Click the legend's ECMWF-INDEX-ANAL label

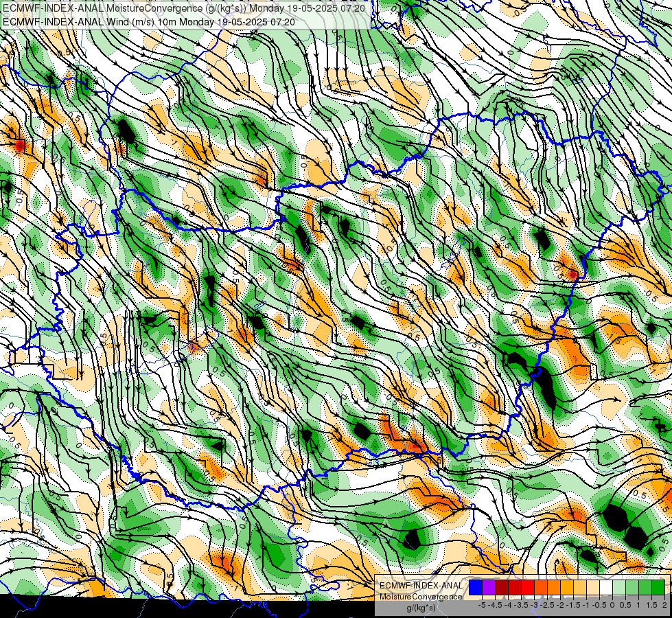tap(421, 586)
